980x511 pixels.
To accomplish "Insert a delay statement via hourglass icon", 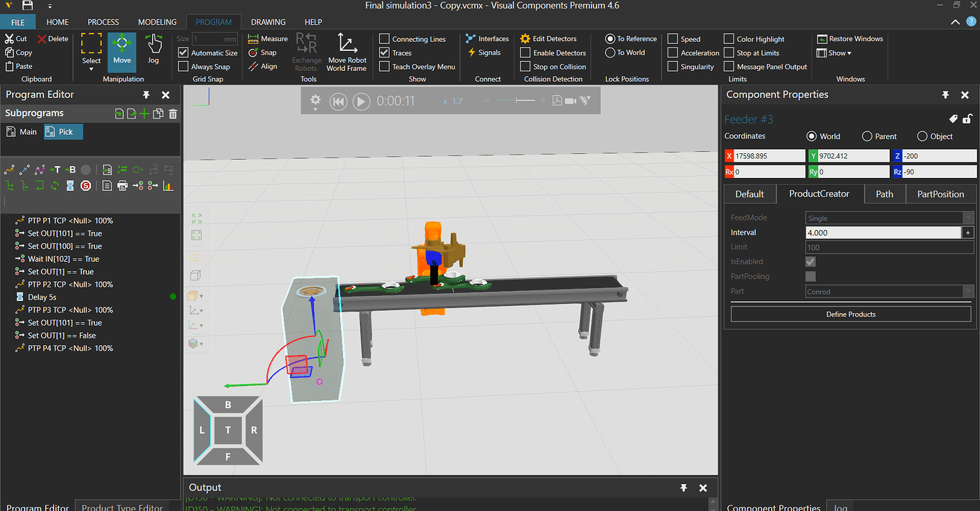I will [70, 186].
